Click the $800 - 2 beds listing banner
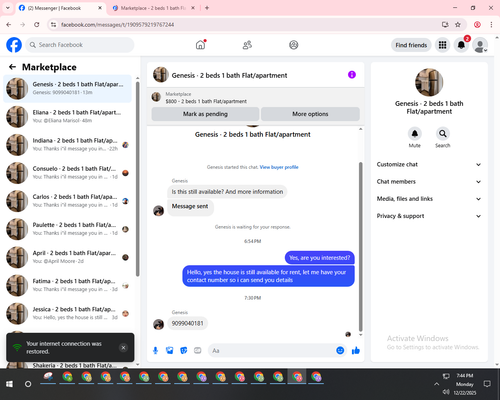500x400 pixels. pos(256,98)
